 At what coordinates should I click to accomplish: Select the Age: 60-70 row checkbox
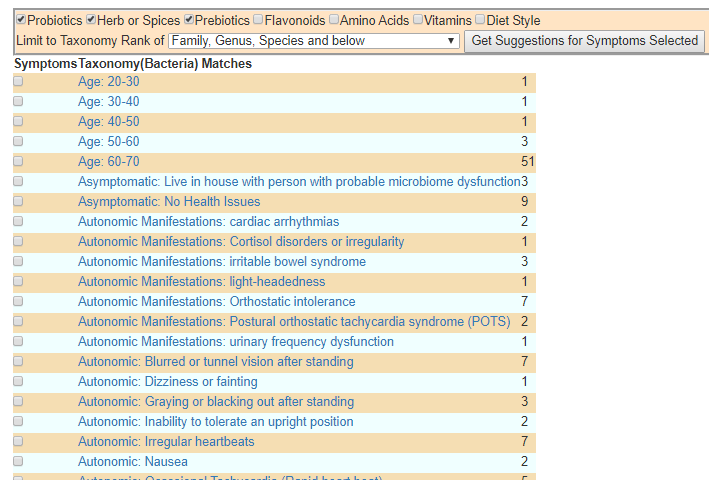click(18, 161)
